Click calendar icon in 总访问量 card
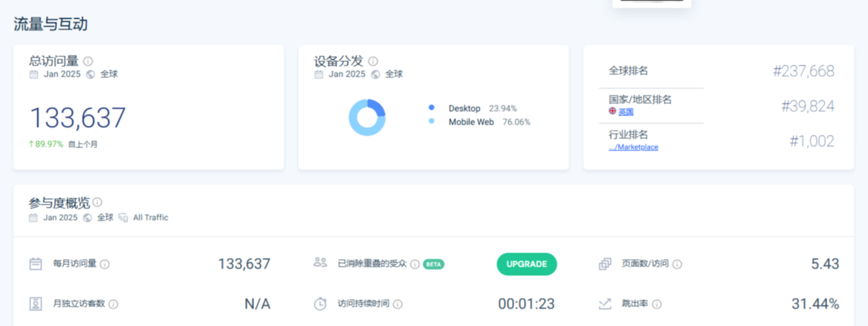The width and height of the screenshot is (868, 326). coord(34,74)
